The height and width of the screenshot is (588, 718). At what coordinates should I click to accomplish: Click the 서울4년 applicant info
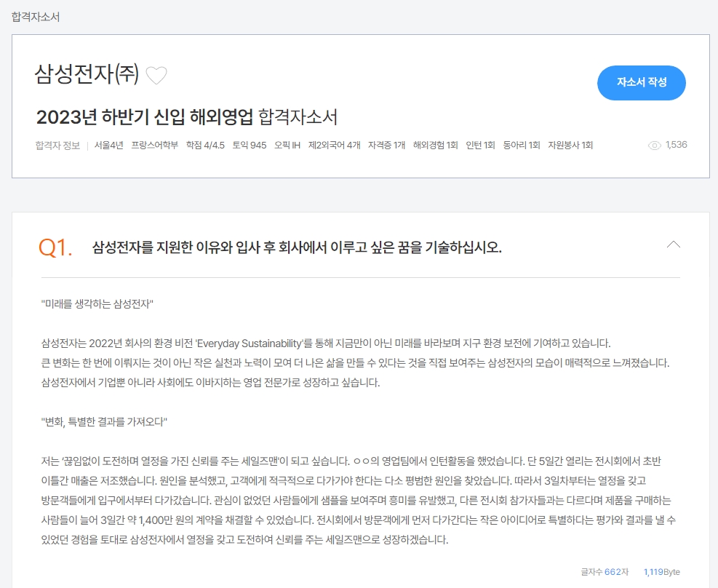(x=109, y=145)
